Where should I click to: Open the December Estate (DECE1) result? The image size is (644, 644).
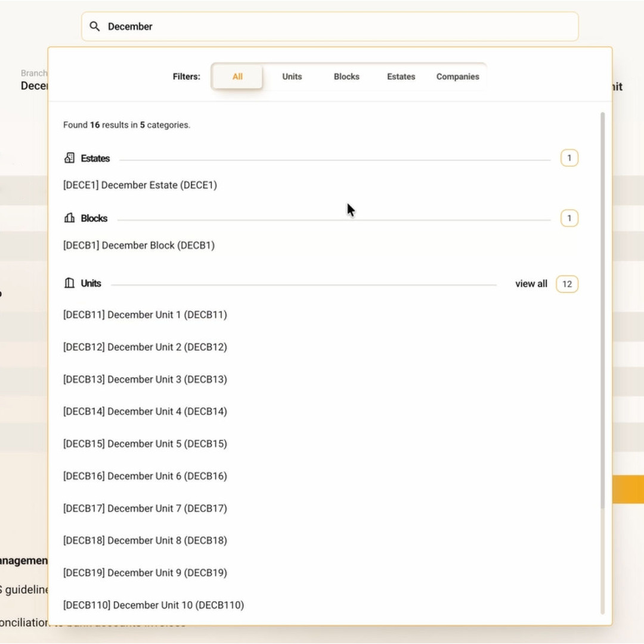(140, 185)
